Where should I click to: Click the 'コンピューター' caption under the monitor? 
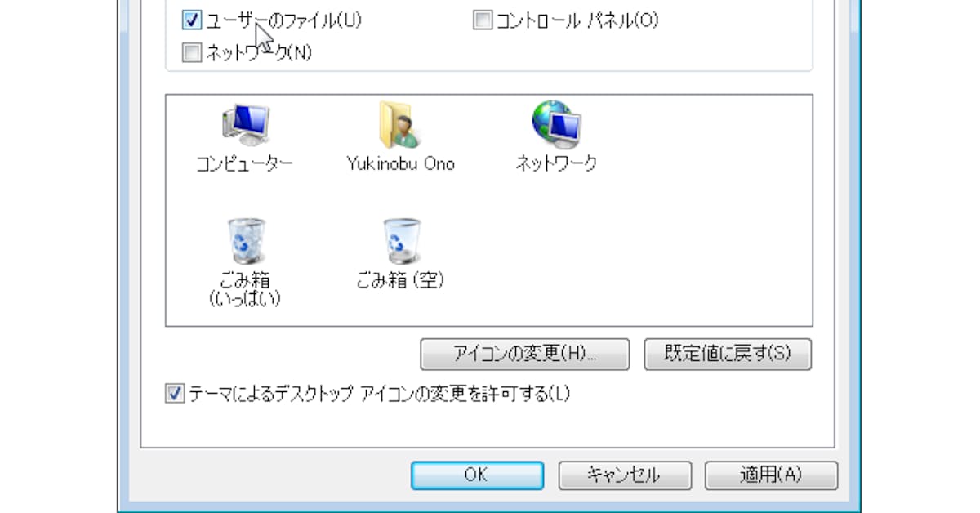pos(245,163)
